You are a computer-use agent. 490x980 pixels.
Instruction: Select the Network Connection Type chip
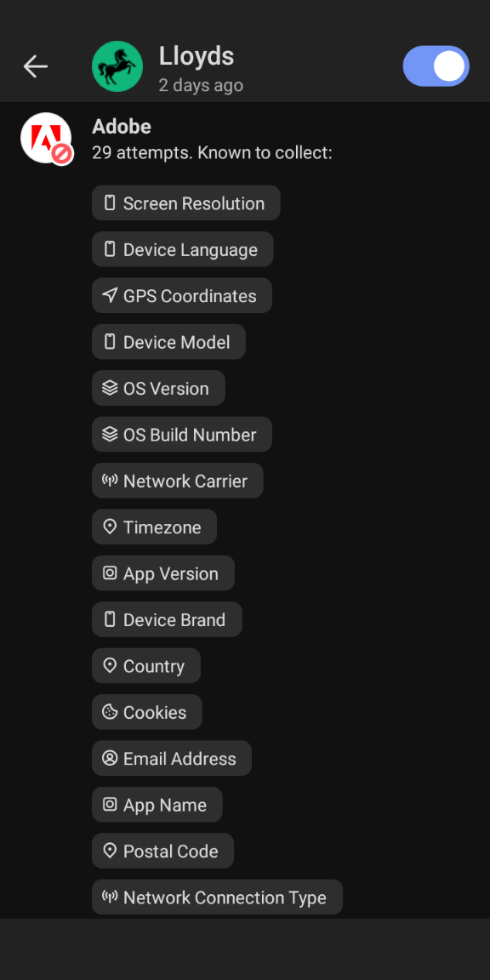[218, 897]
